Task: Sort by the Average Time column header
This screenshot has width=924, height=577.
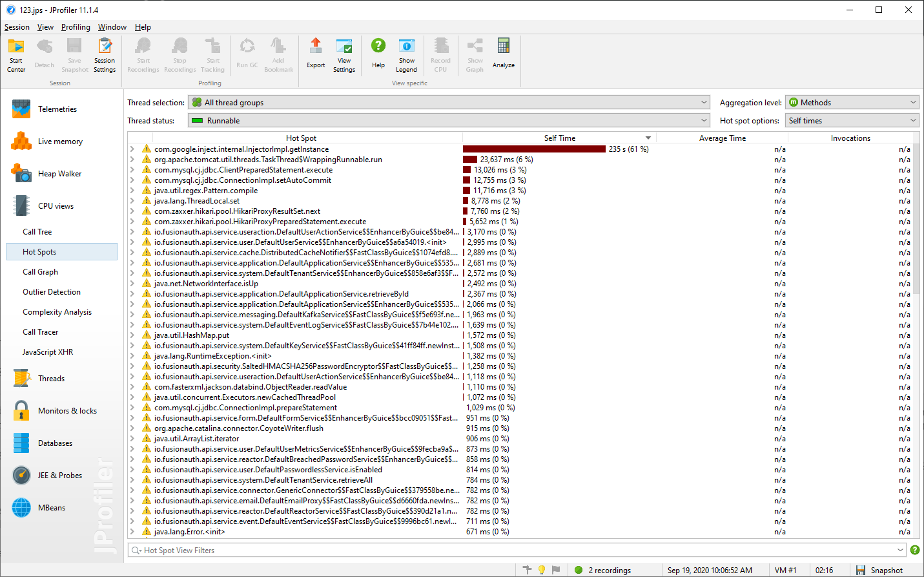Action: (x=722, y=138)
